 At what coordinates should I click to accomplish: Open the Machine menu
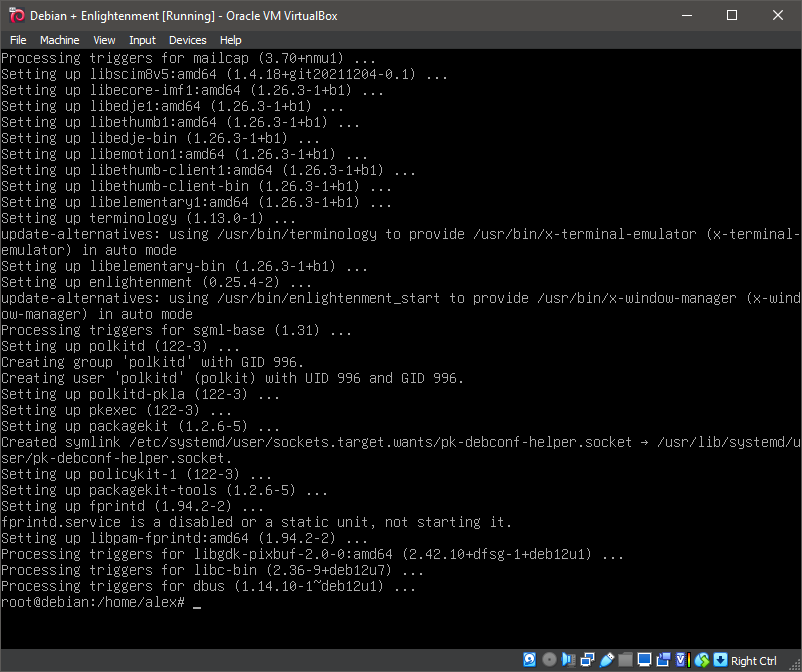point(60,40)
